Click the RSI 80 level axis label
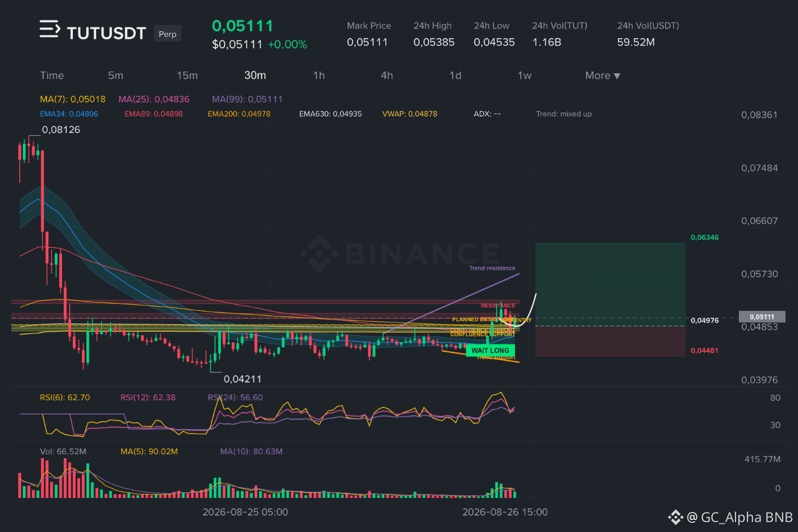 [775, 398]
